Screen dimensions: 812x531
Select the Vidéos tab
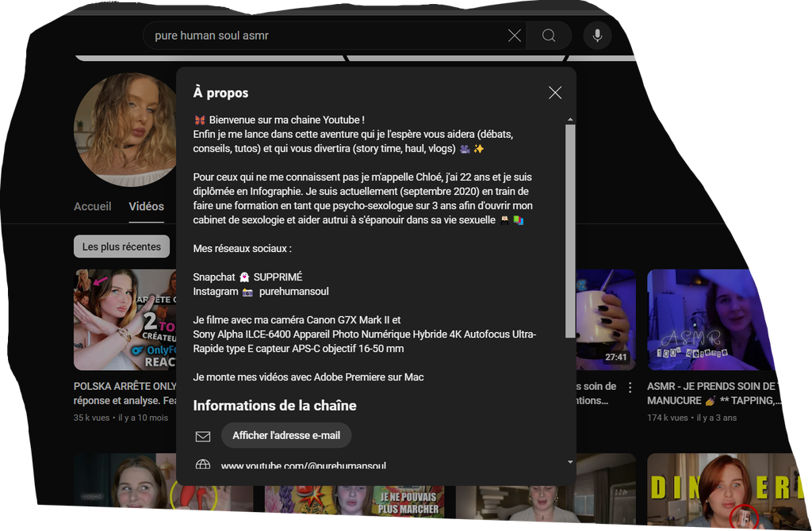click(x=147, y=206)
